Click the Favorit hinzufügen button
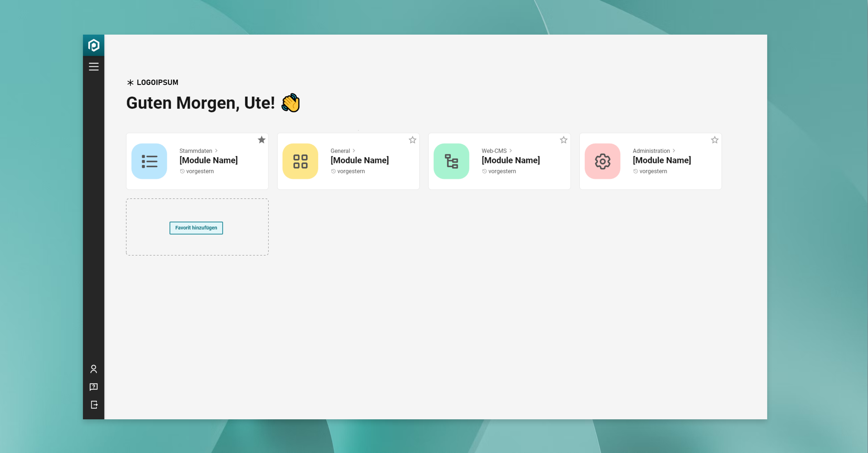The height and width of the screenshot is (453, 868). click(196, 228)
